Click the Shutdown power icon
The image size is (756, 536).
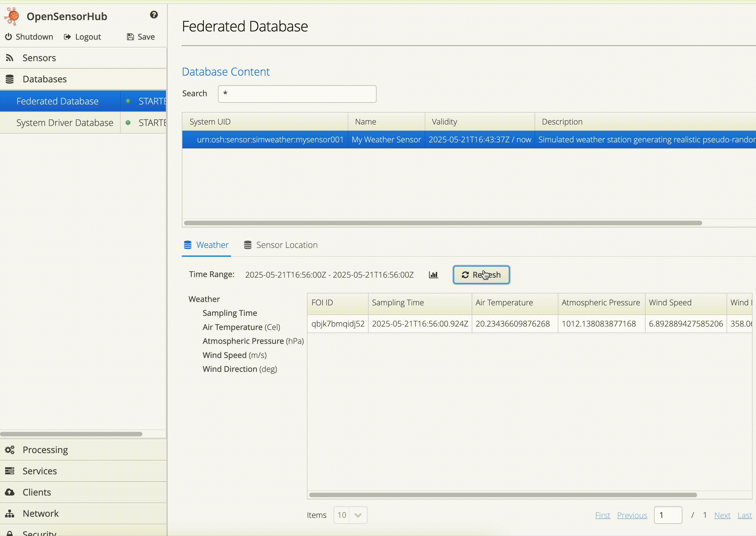click(8, 37)
